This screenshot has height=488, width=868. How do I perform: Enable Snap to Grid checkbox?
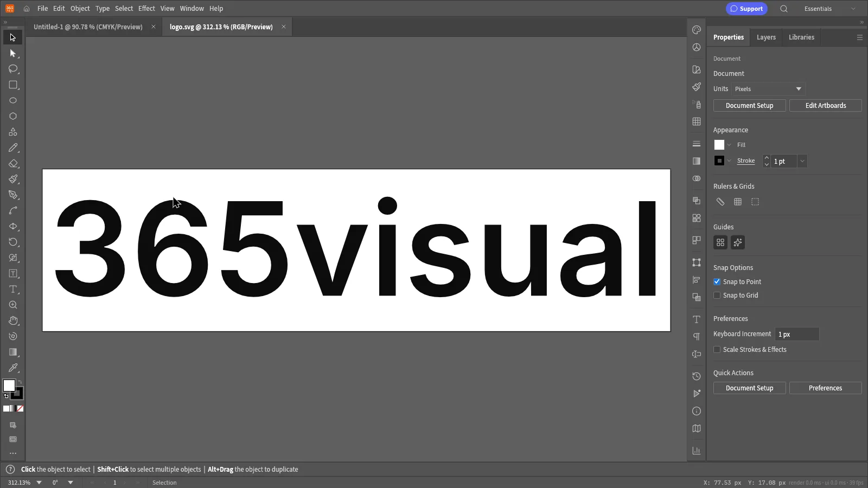pyautogui.click(x=717, y=295)
